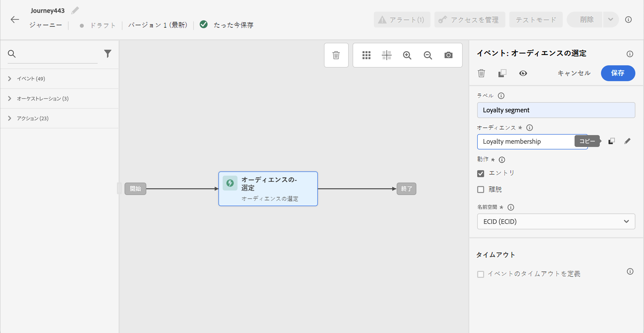
Task: Enable the 離脱 checkbox
Action: 480,190
